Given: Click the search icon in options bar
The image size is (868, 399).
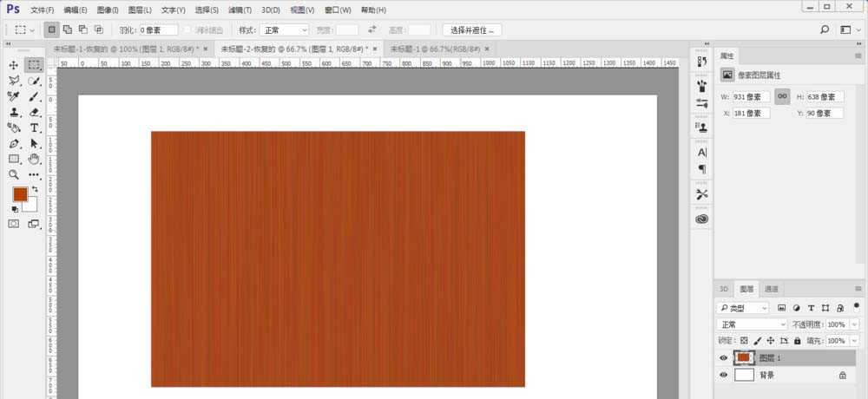Looking at the screenshot, I should [x=825, y=29].
